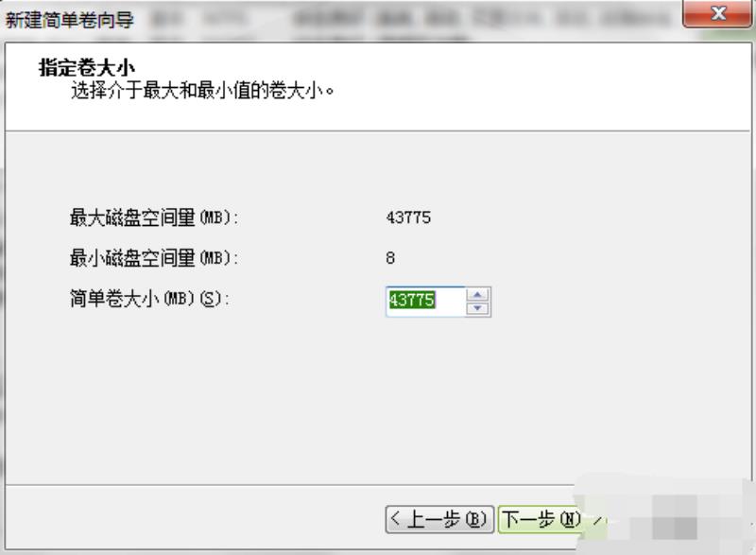Close the 新建简单卷向导 wizard window
This screenshot has width=756, height=555.
click(x=717, y=13)
